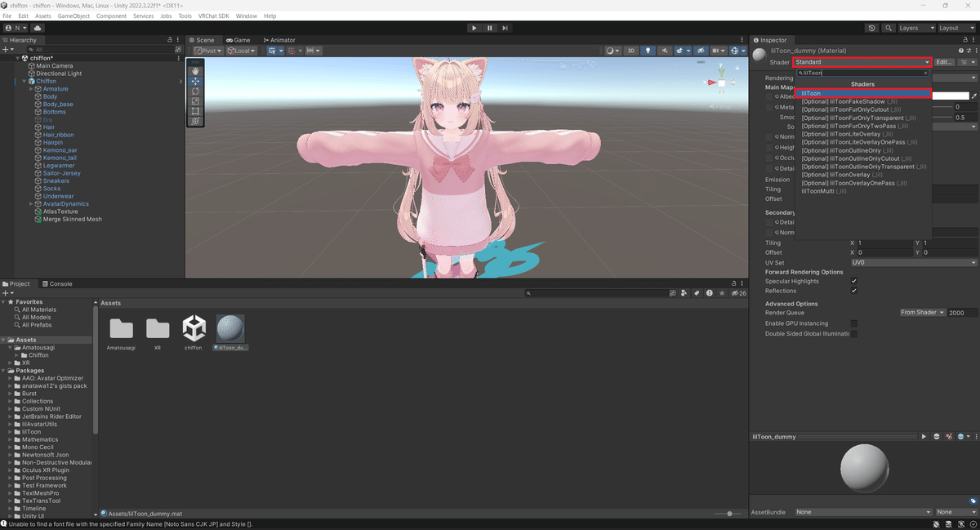Open the File menu
Screen dimensions: 980x530
(x=7, y=16)
